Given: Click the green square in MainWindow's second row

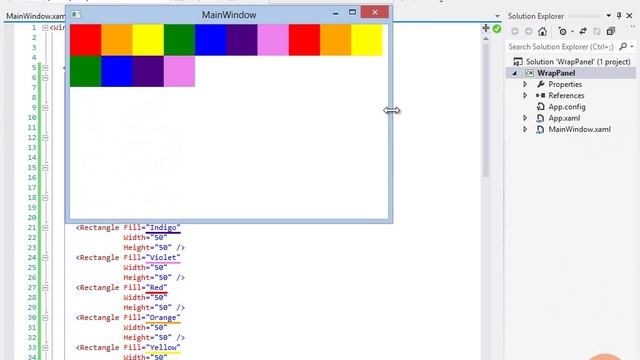Looking at the screenshot, I should click(x=85, y=71).
